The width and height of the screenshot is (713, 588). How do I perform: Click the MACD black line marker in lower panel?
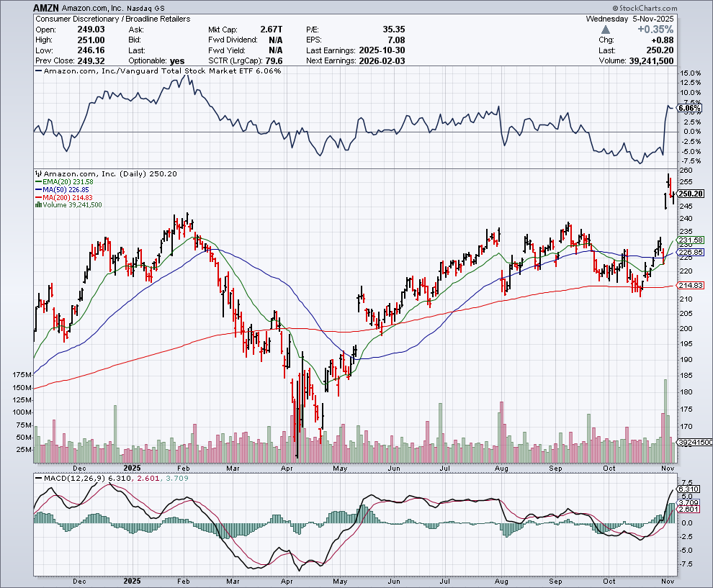(x=37, y=476)
